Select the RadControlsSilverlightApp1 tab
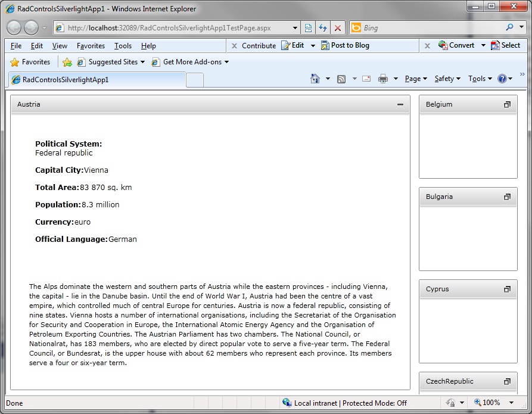This screenshot has height=414, width=532. tap(97, 80)
